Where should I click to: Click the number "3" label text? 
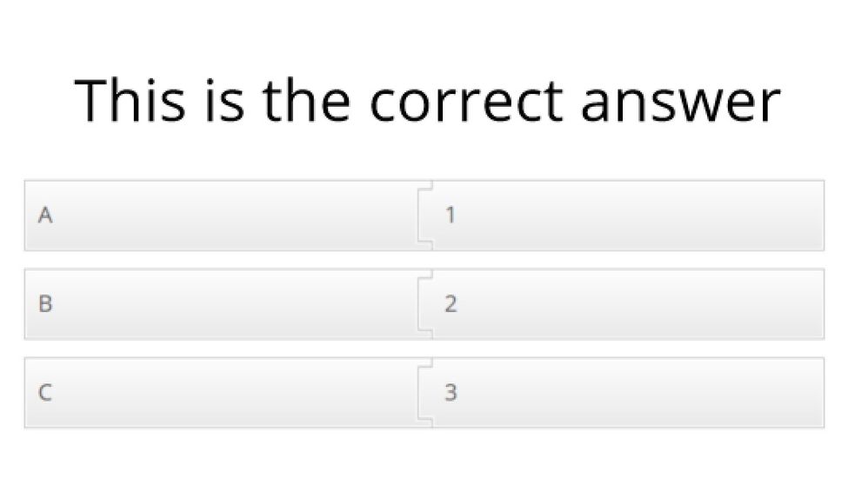pos(451,393)
